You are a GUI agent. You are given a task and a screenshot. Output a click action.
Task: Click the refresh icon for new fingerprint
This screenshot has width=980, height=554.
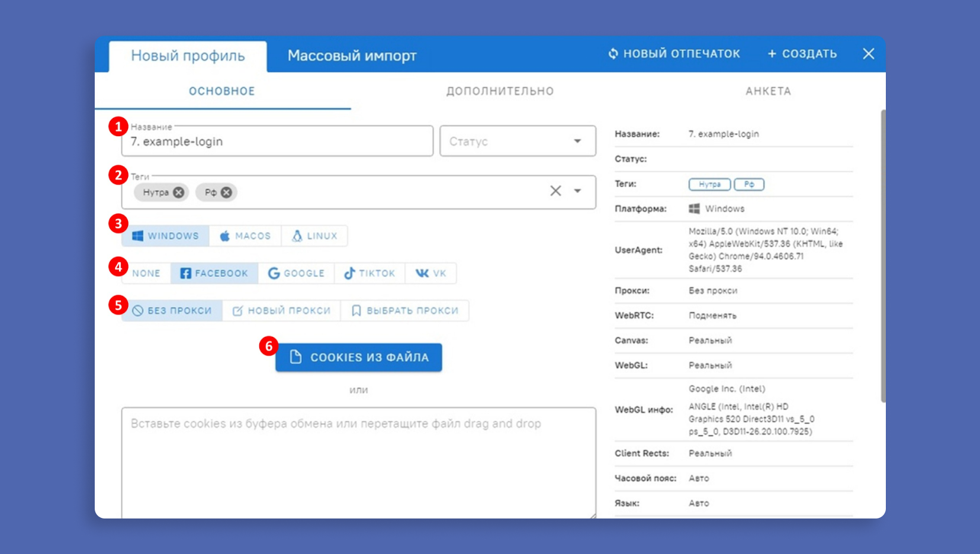click(x=613, y=53)
